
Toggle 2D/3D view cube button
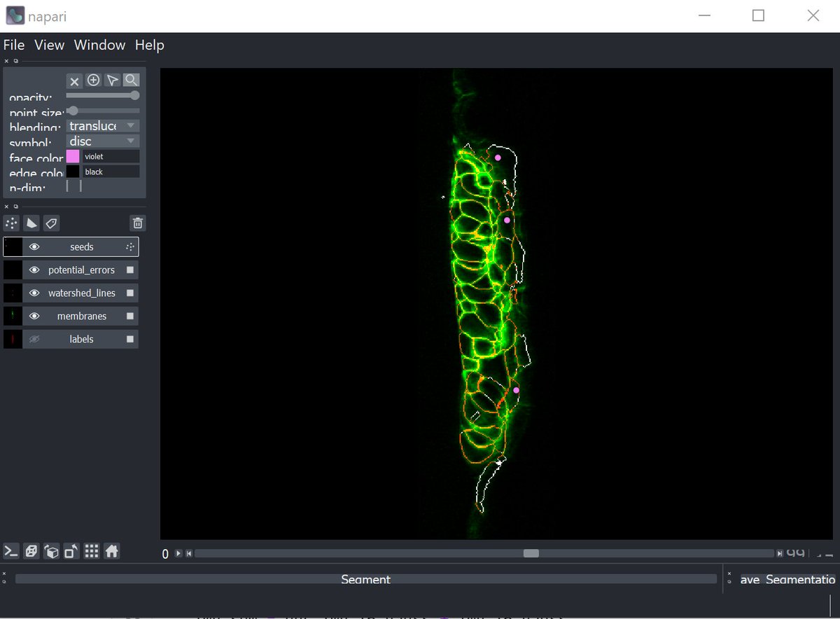[x=31, y=551]
